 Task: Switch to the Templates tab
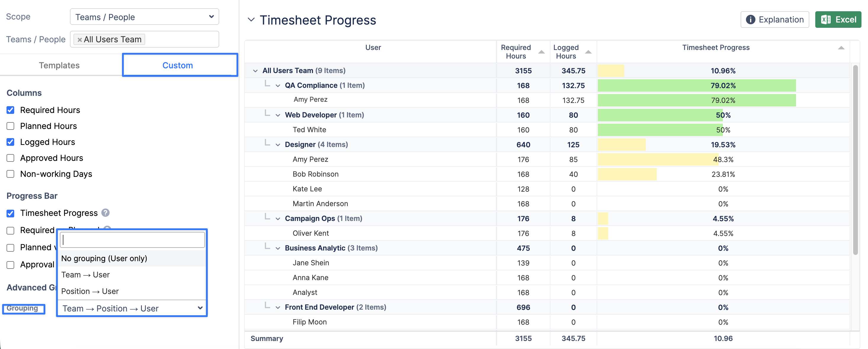pos(59,65)
